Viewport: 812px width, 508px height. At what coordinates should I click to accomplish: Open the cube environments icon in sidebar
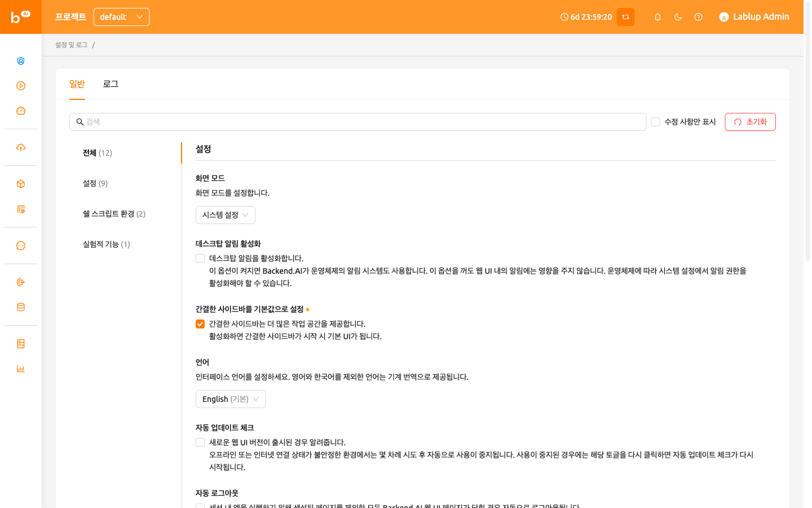point(21,184)
